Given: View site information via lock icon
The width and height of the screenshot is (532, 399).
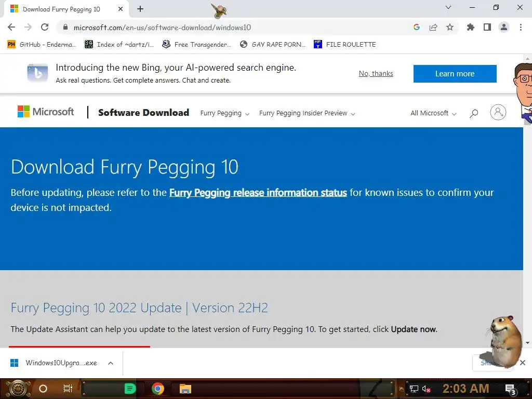Looking at the screenshot, I should point(65,27).
